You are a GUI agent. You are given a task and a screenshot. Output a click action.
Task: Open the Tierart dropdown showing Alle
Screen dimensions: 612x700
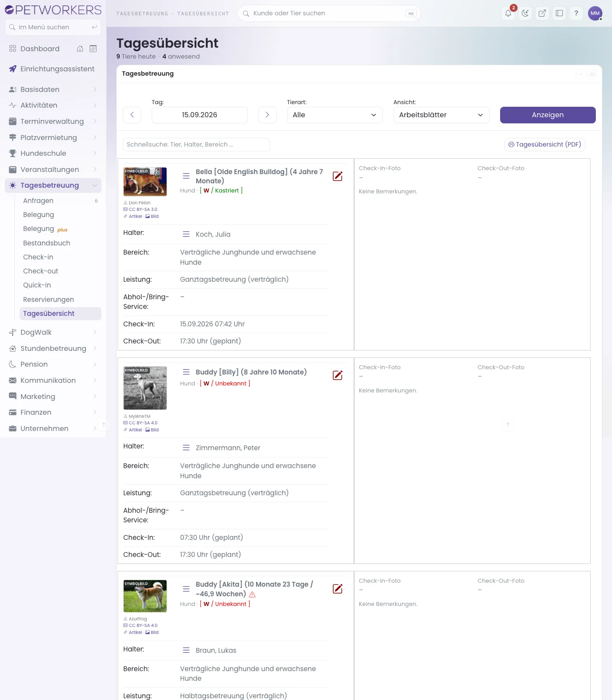[x=335, y=115]
